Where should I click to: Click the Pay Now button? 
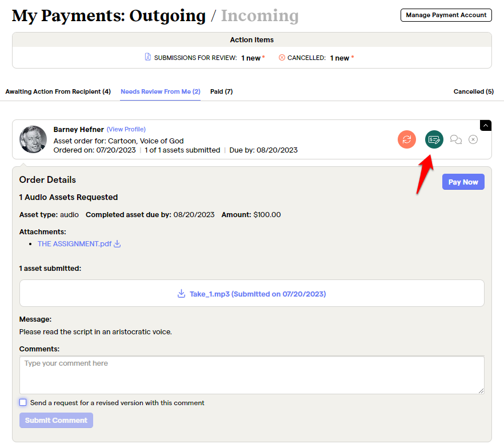[x=463, y=182]
